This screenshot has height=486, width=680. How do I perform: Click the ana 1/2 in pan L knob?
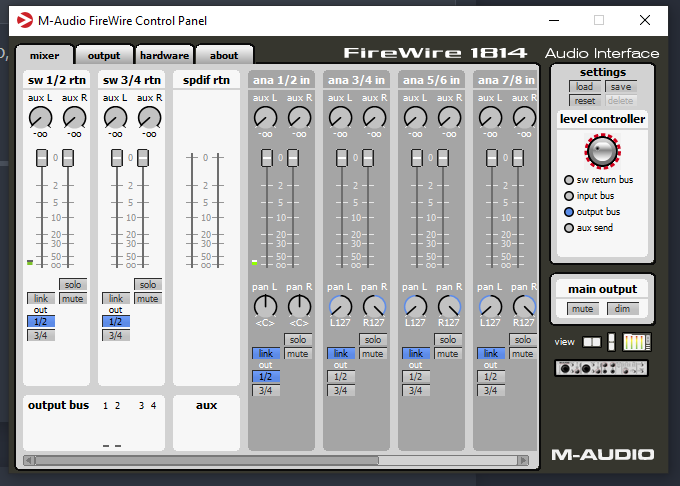(265, 307)
